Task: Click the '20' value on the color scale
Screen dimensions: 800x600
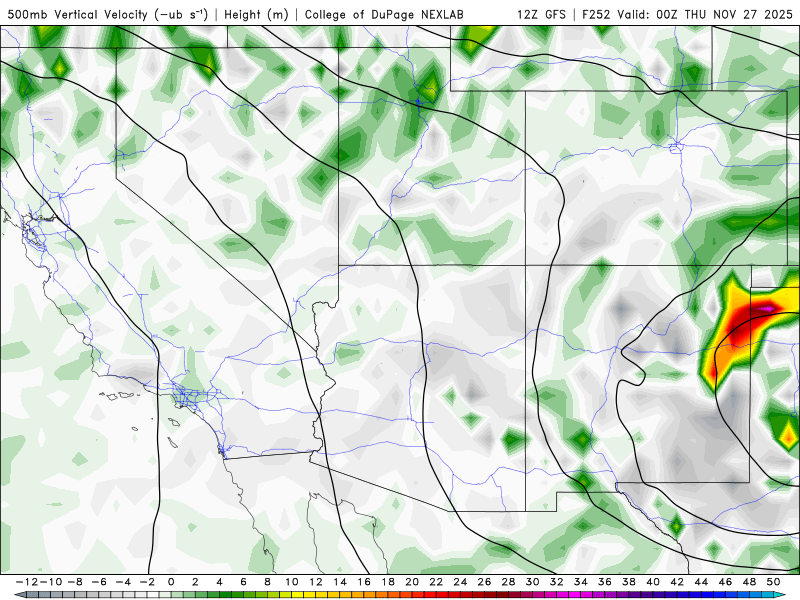Action: (412, 582)
